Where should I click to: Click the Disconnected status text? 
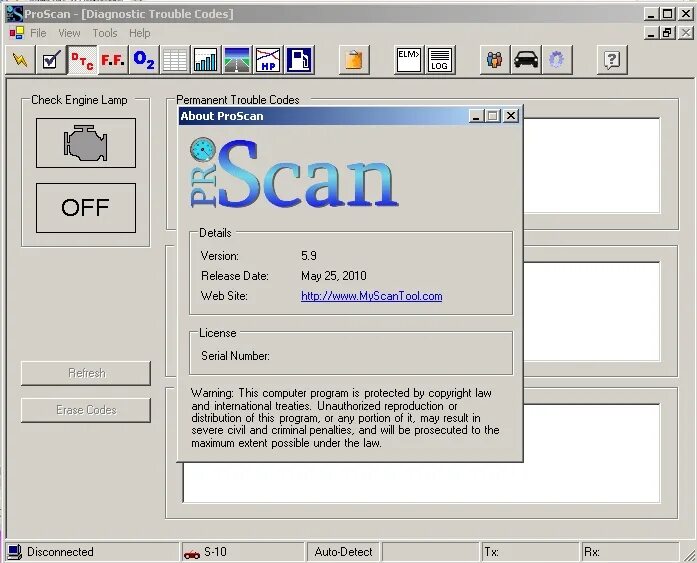(x=60, y=552)
